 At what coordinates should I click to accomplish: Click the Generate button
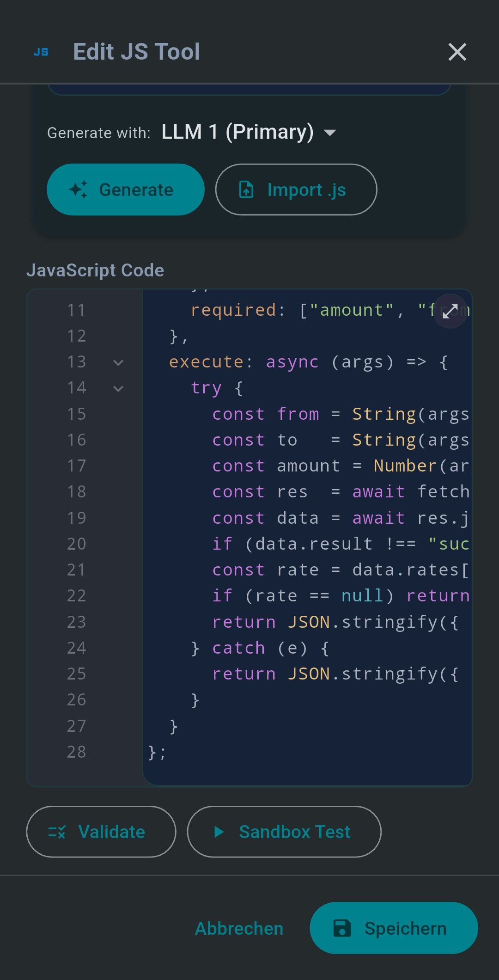click(x=126, y=190)
